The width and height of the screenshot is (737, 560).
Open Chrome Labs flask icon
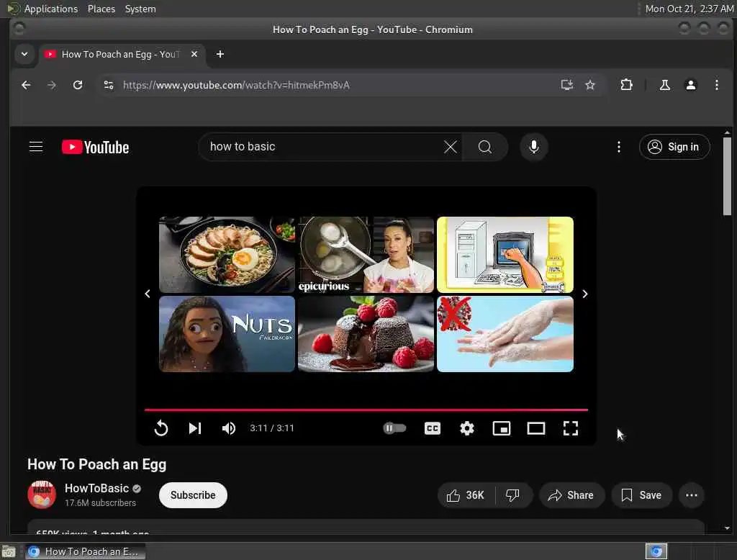[x=664, y=85]
